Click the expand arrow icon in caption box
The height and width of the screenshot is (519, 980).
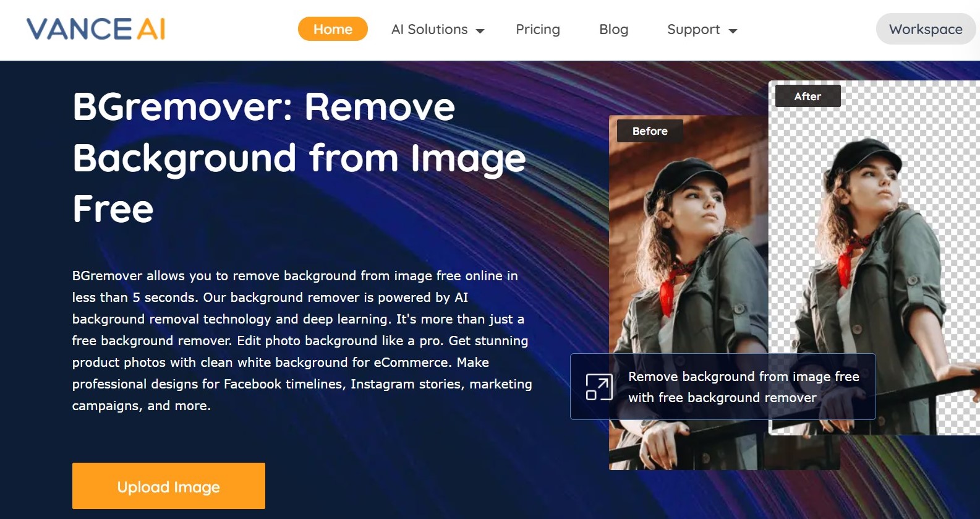tap(599, 387)
